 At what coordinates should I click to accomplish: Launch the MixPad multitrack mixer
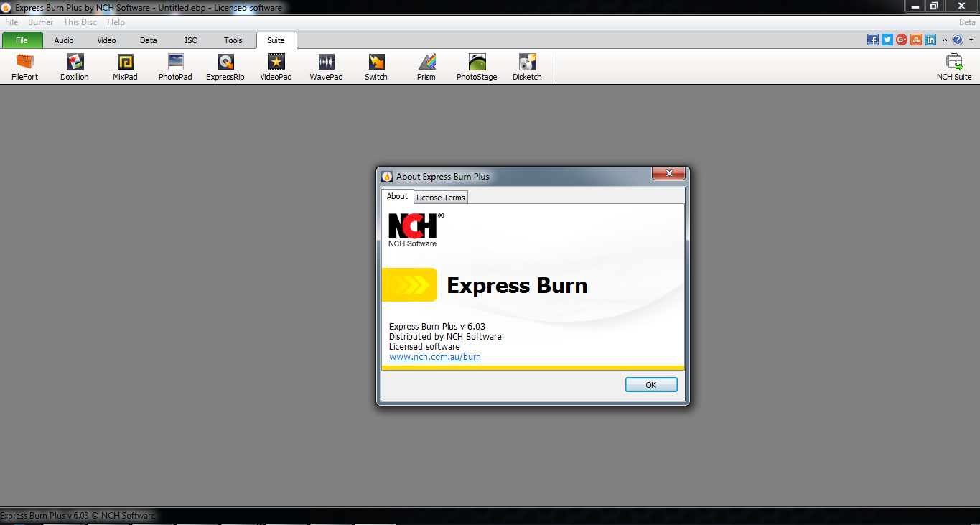(125, 67)
